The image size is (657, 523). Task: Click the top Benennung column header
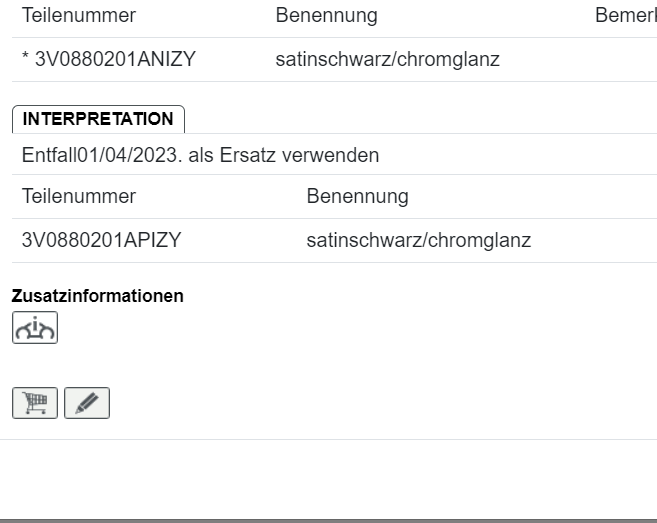pyautogui.click(x=326, y=17)
